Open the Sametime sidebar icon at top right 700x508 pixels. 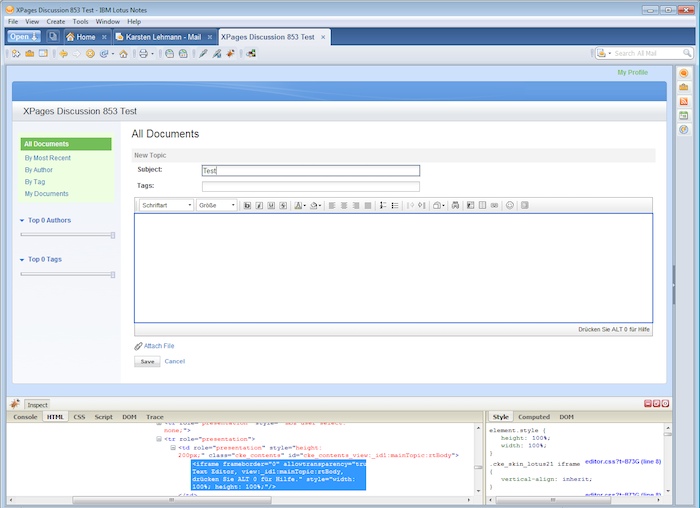pyautogui.click(x=683, y=73)
